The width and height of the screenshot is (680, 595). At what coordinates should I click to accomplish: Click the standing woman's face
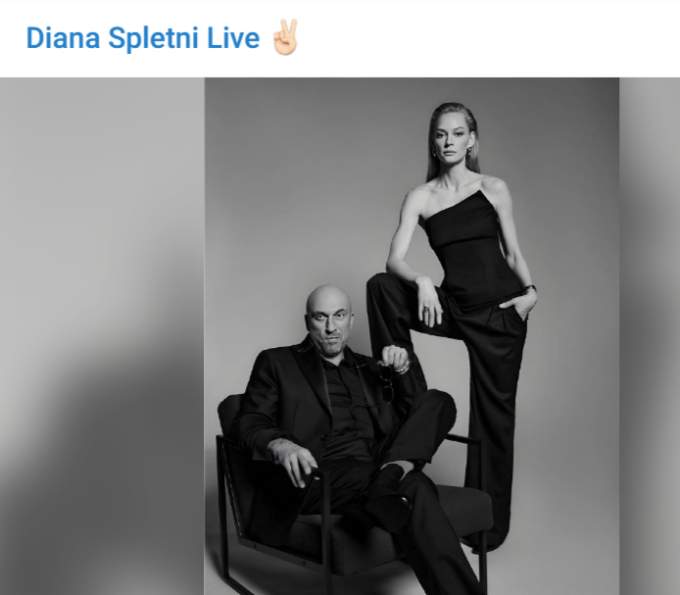pos(452,142)
